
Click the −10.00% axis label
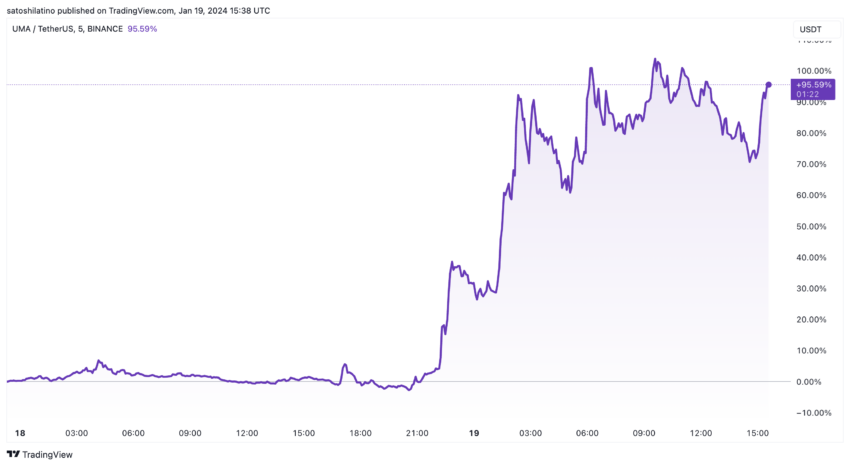click(x=813, y=413)
